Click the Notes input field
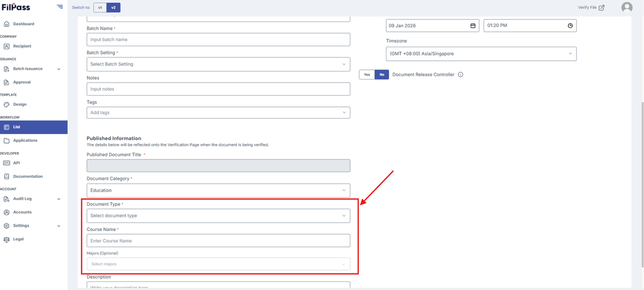The width and height of the screenshot is (644, 290). coord(218,89)
